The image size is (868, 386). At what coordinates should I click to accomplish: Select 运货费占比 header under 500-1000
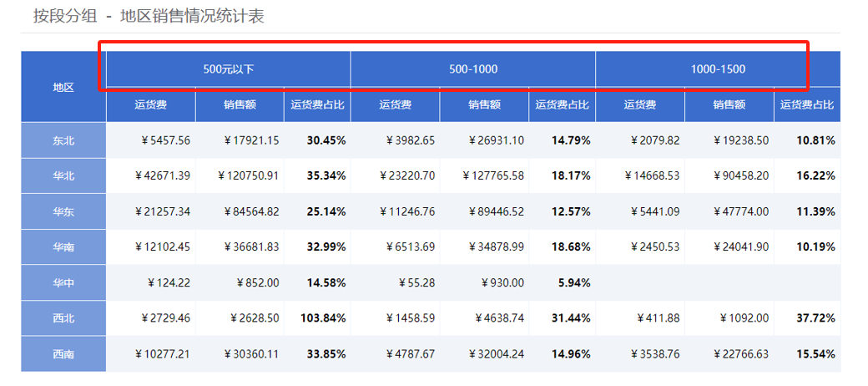563,104
